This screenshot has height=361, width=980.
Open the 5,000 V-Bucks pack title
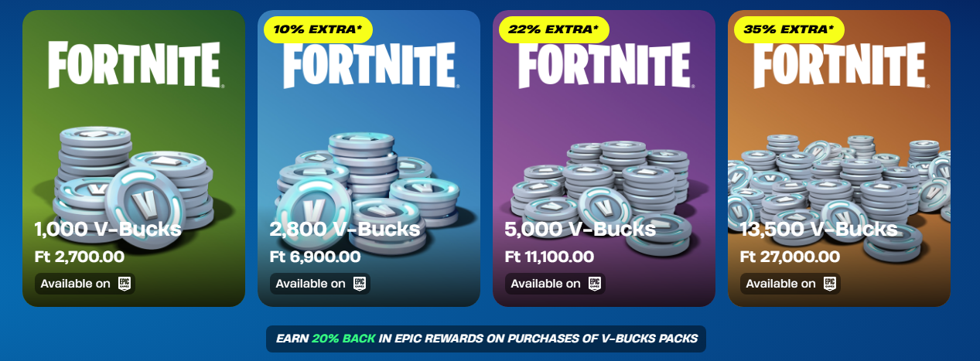[580, 230]
